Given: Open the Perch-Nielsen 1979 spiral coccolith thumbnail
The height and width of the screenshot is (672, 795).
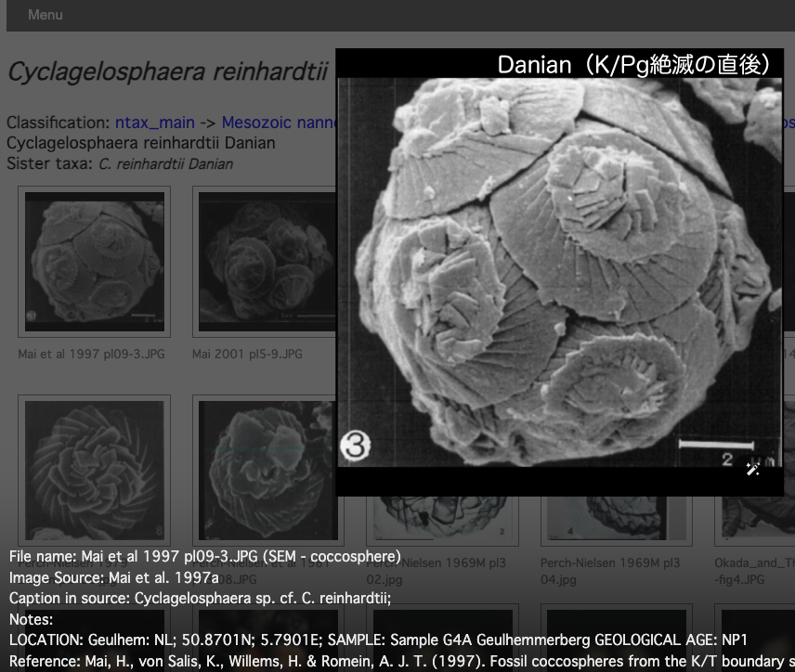Looking at the screenshot, I should (95, 471).
